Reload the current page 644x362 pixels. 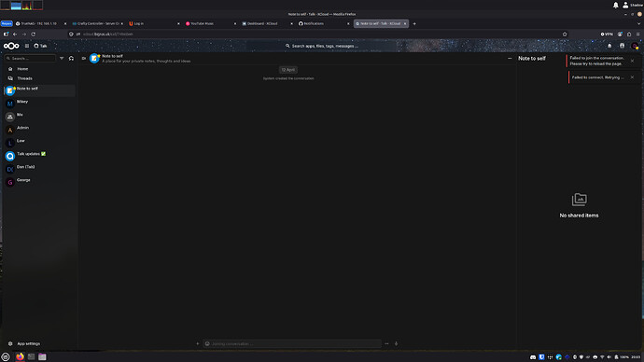(x=34, y=35)
